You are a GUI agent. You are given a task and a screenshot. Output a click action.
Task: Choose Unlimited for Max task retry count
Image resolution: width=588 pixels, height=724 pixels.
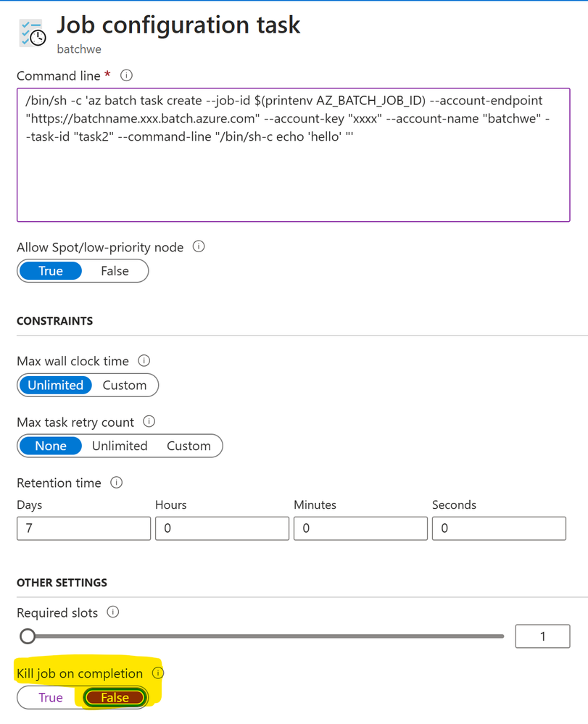coord(120,446)
